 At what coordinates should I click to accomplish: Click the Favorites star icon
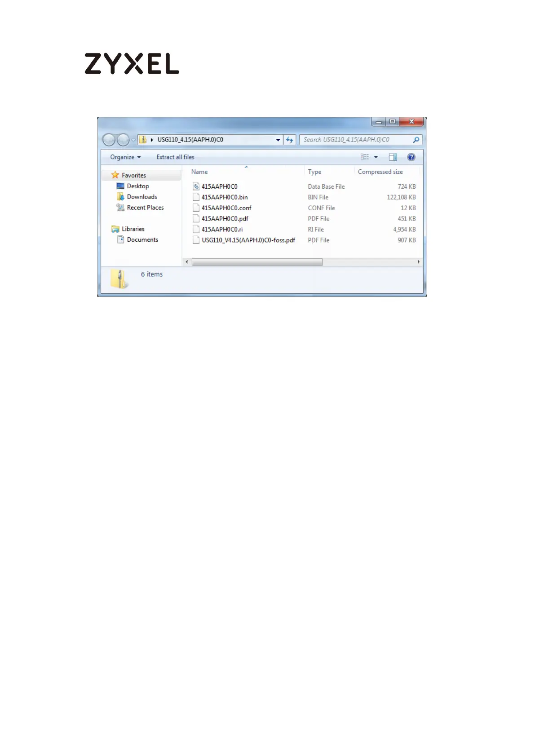pyautogui.click(x=115, y=175)
